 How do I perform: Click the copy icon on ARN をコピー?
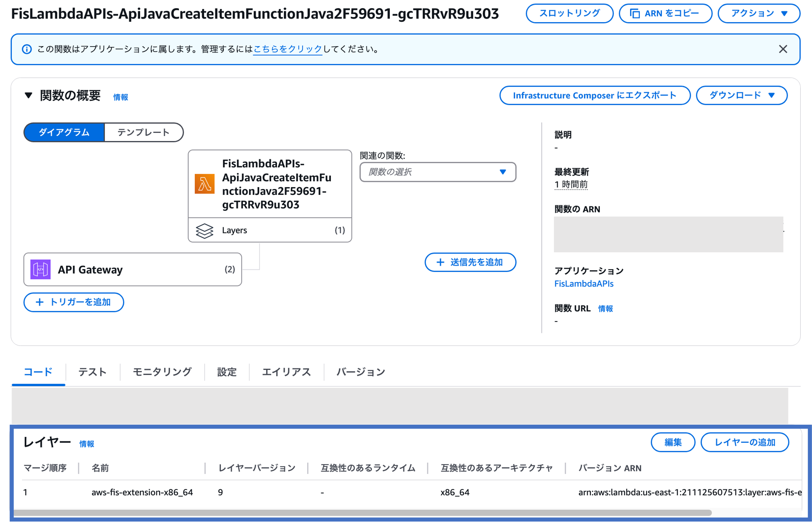click(x=634, y=14)
